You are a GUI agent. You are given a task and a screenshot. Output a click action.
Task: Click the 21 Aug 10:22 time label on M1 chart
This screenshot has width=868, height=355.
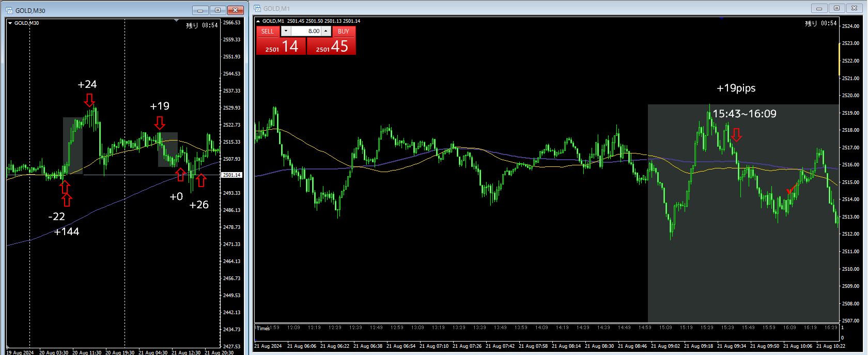pyautogui.click(x=831, y=346)
